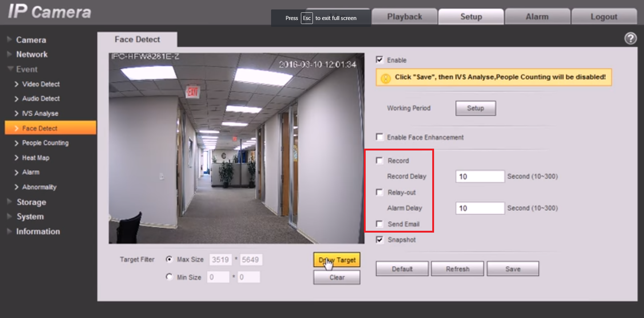Open the help question mark icon
This screenshot has height=318, width=644.
pyautogui.click(x=631, y=38)
